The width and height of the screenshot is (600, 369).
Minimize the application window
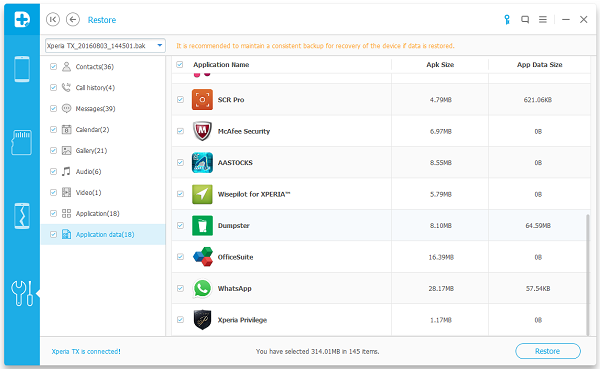click(x=566, y=20)
